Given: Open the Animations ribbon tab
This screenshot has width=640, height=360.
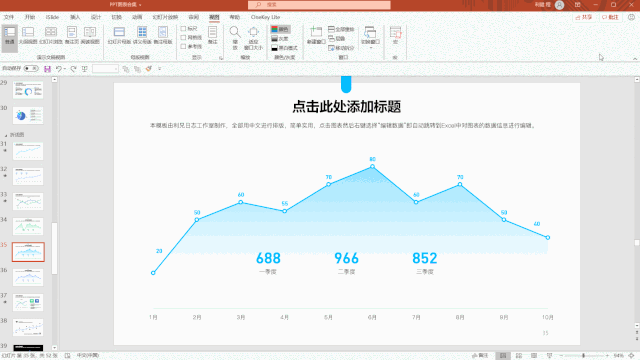Looking at the screenshot, I should tap(137, 17).
